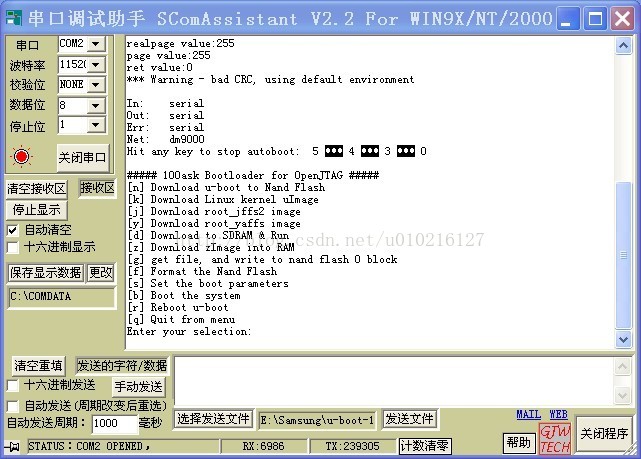This screenshot has width=641, height=459.
Task: Click receive area scrollbar up arrow
Action: (623, 46)
